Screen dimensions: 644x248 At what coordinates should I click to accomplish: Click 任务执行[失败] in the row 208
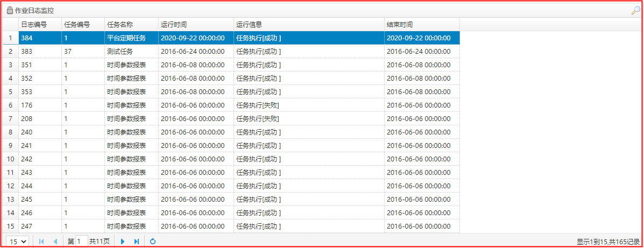[x=257, y=118]
